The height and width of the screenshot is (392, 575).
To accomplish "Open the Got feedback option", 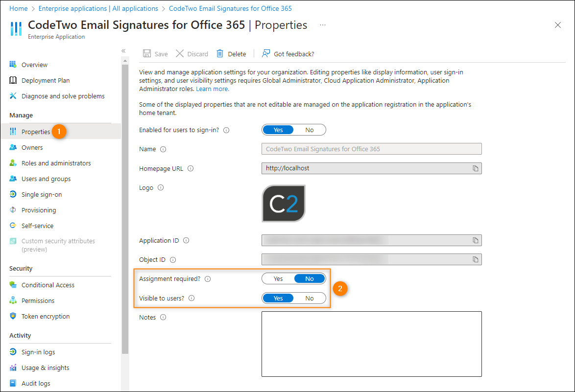I will pyautogui.click(x=288, y=54).
